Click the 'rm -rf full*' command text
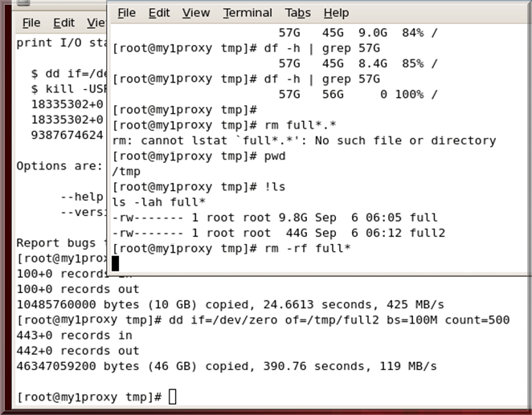Viewport: 532px width, 415px height. (x=308, y=248)
